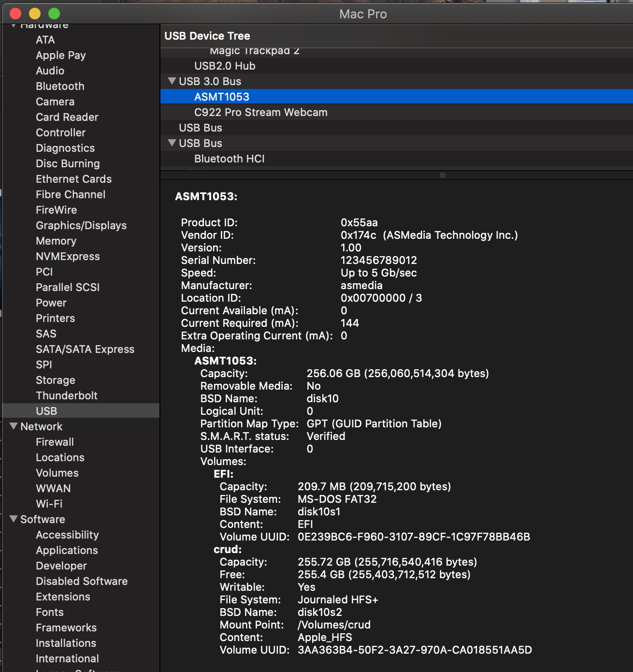Select ASMT1053 in USB Device Tree

coord(396,97)
